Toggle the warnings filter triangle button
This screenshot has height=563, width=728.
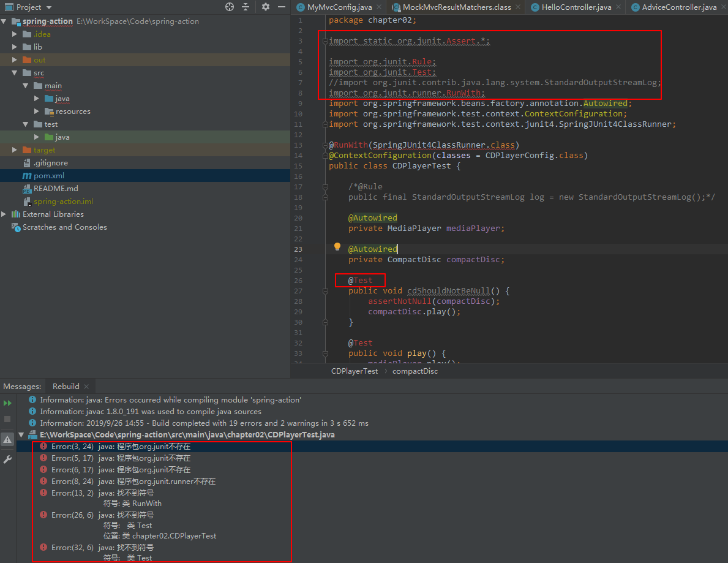(x=7, y=439)
